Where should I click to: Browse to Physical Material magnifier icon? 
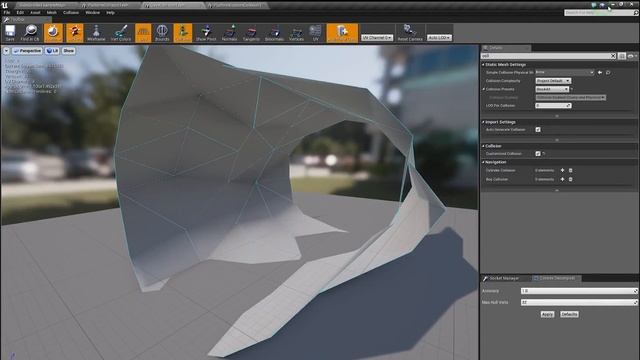click(608, 72)
